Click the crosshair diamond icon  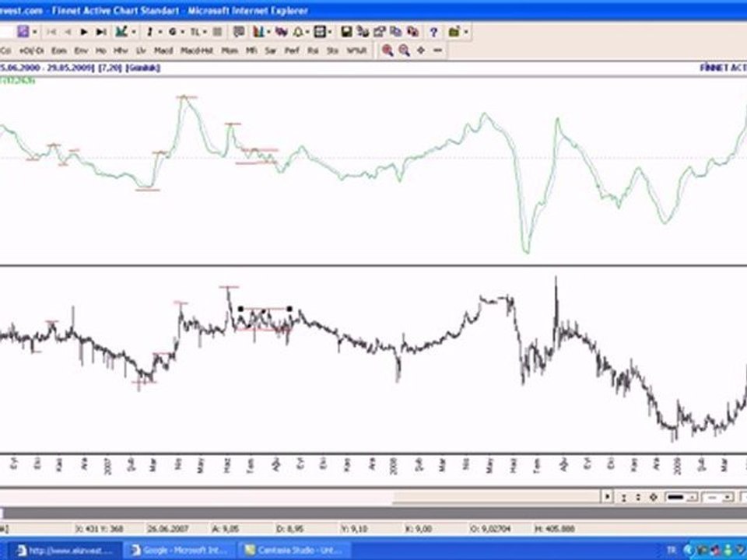421,50
